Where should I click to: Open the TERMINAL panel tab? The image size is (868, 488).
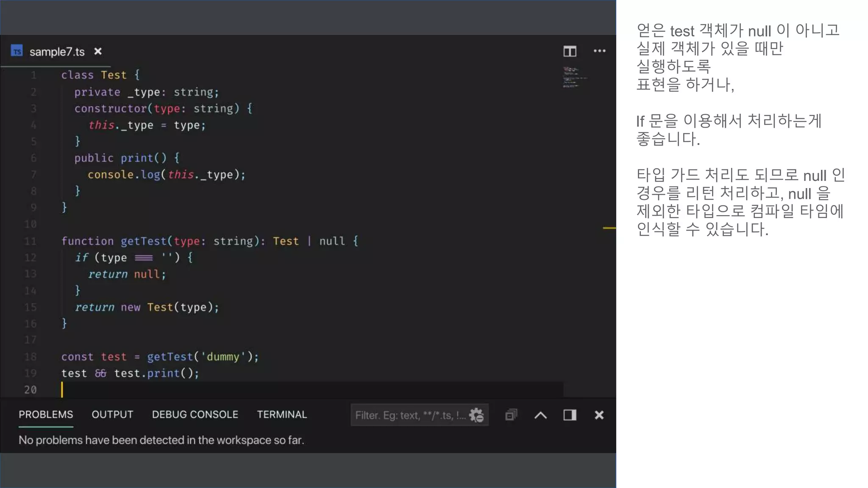pos(282,414)
